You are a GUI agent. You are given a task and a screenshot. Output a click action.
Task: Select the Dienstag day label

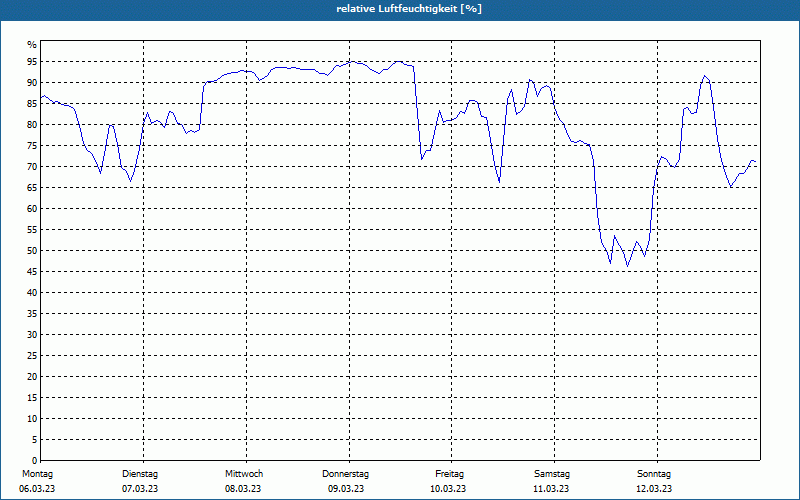pyautogui.click(x=140, y=474)
